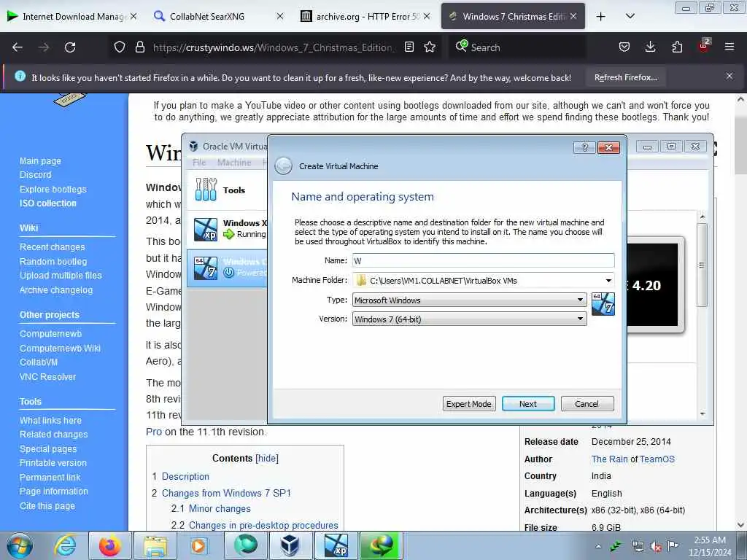Click the Expert Mode button
Viewport: 747px width, 560px height.
(469, 404)
